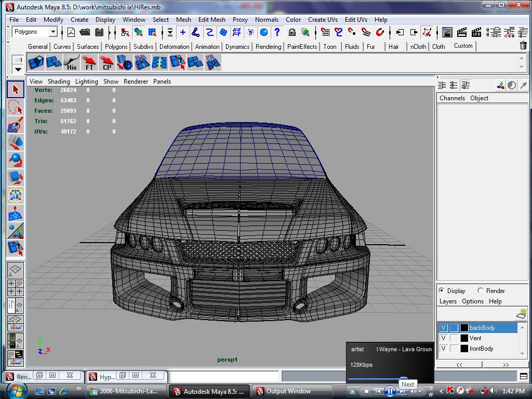This screenshot has height=399, width=532.
Task: Open the Create UVs menu
Action: [323, 20]
